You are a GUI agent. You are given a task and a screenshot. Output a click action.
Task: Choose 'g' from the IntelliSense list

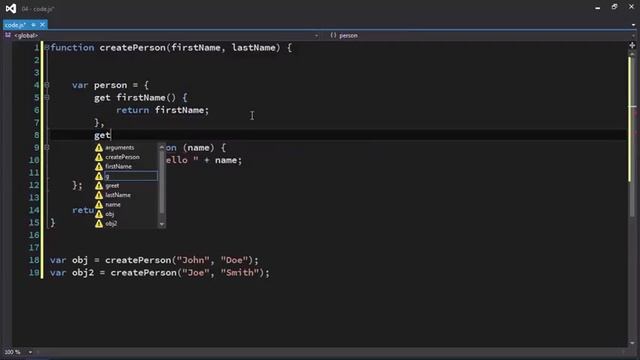pyautogui.click(x=131, y=176)
